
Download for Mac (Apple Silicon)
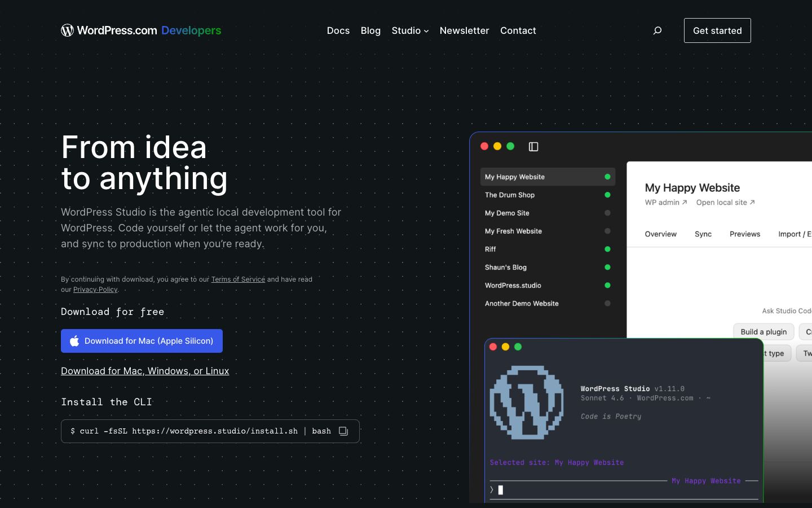(142, 341)
